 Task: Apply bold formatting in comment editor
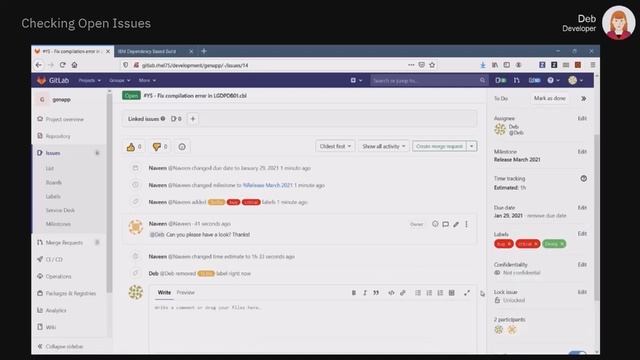354,293
